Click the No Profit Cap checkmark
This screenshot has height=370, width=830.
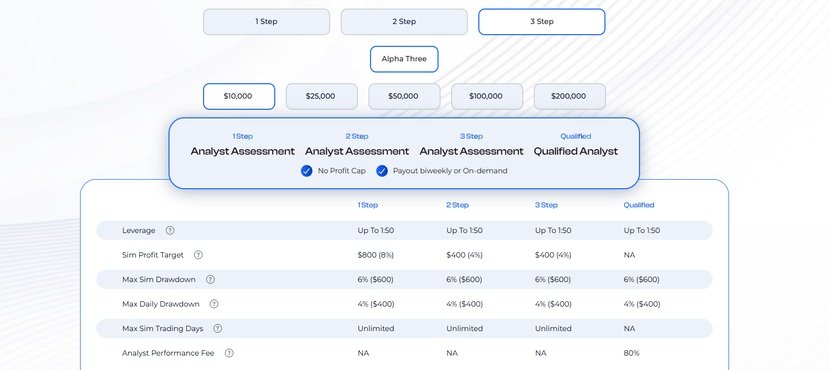[306, 171]
